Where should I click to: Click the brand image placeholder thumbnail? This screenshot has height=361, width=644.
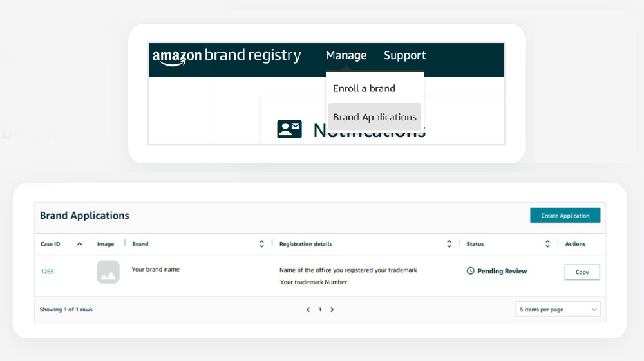(x=108, y=272)
